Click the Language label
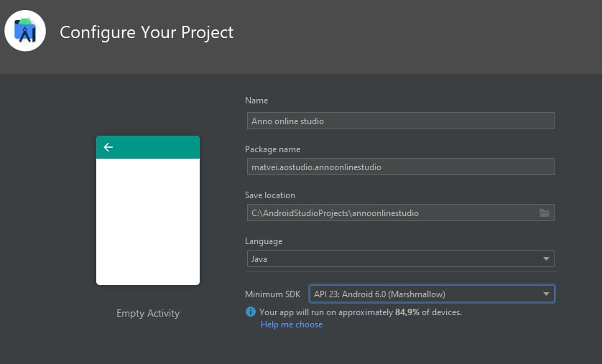 click(x=264, y=241)
